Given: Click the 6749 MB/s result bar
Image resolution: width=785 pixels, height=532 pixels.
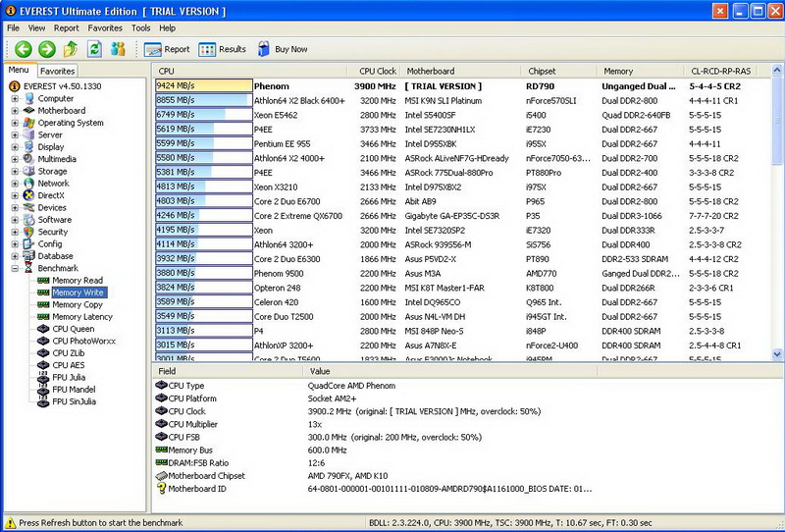Looking at the screenshot, I should point(204,115).
